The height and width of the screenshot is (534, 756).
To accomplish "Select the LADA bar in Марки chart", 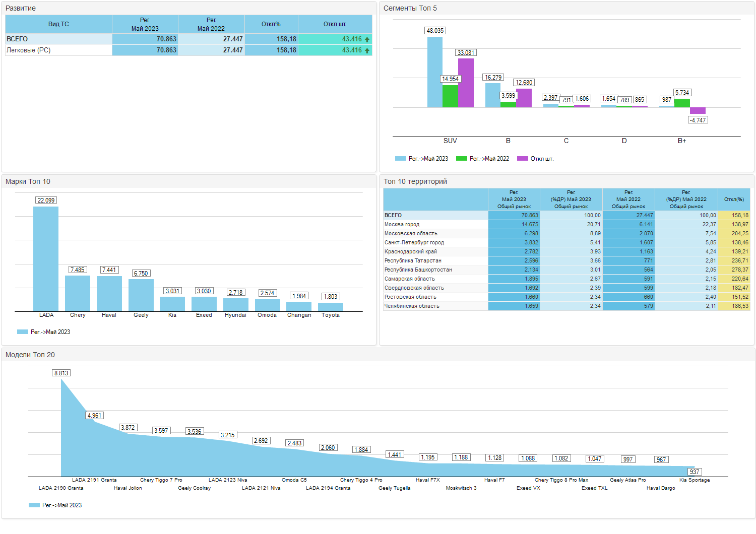I will tap(46, 259).
